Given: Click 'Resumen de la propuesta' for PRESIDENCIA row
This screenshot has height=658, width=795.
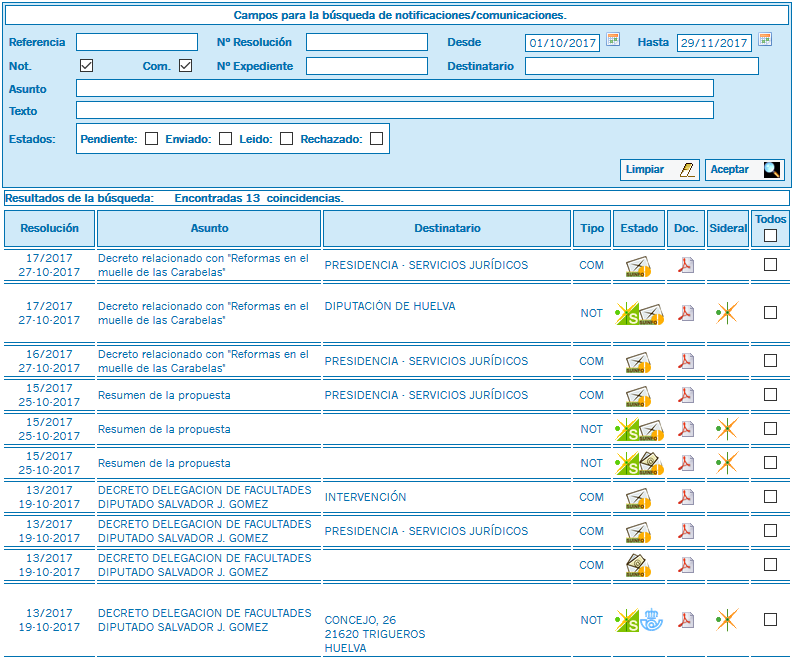Looking at the screenshot, I should [x=164, y=395].
